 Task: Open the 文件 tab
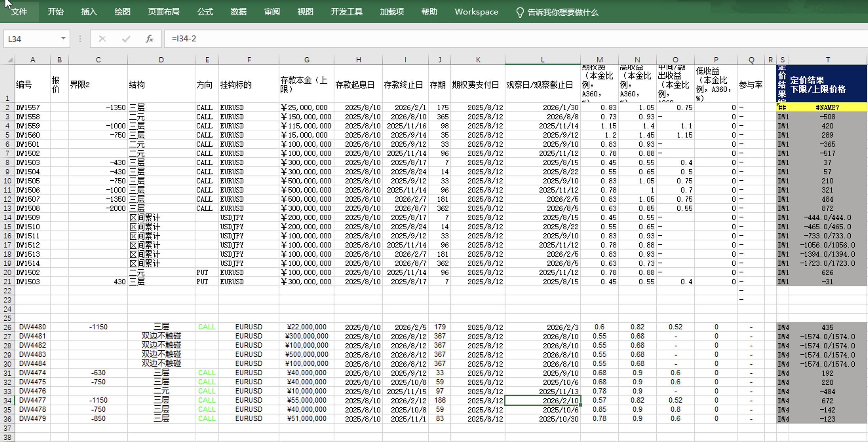point(19,12)
